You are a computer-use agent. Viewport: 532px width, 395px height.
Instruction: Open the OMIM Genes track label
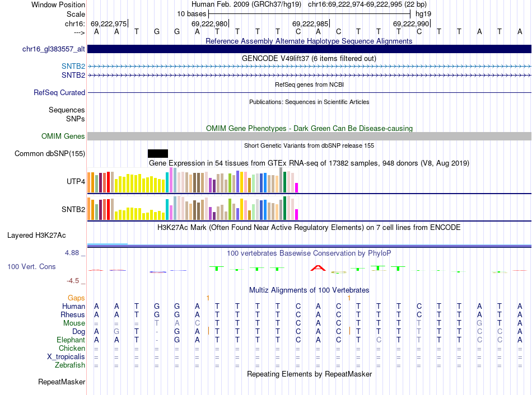point(63,137)
